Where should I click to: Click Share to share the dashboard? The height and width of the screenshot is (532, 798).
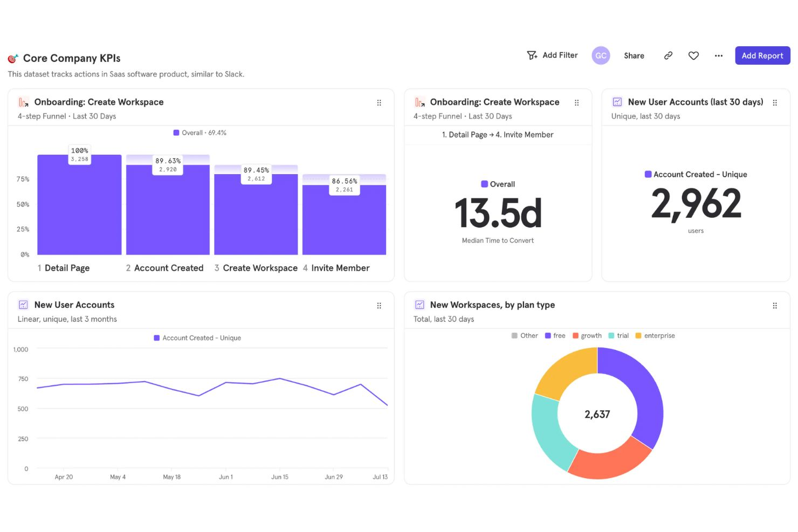tap(634, 55)
